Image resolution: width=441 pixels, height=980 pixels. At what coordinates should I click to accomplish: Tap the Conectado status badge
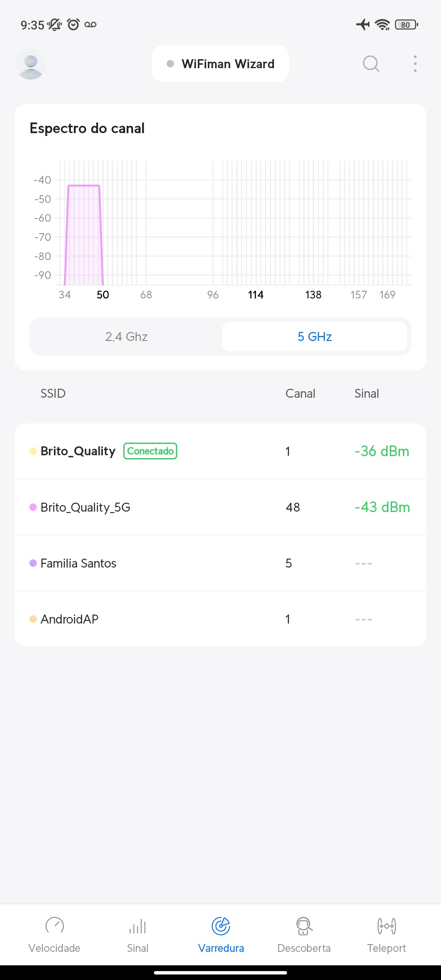point(150,451)
